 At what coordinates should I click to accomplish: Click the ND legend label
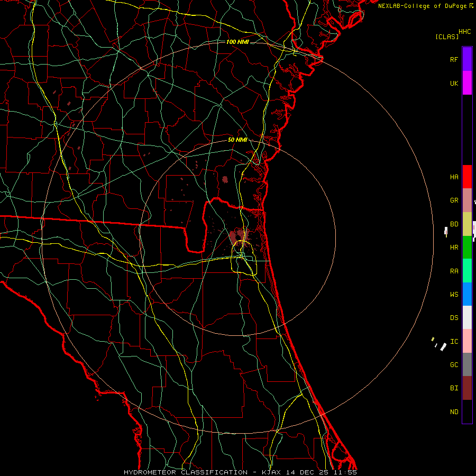tap(454, 412)
